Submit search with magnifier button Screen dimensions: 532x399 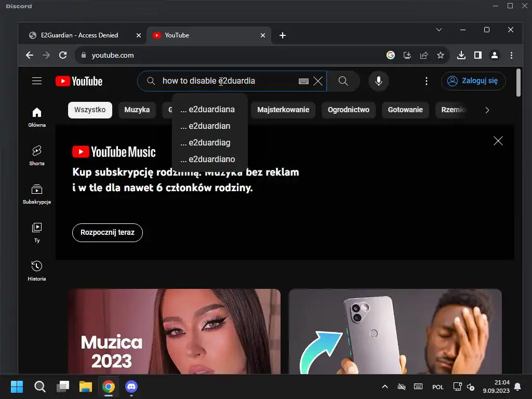pos(343,81)
